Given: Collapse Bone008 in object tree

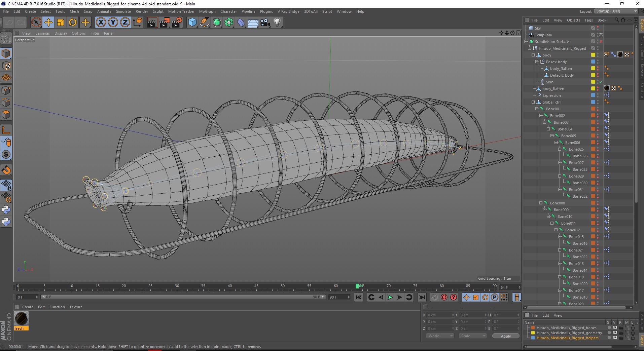Looking at the screenshot, I should (541, 203).
